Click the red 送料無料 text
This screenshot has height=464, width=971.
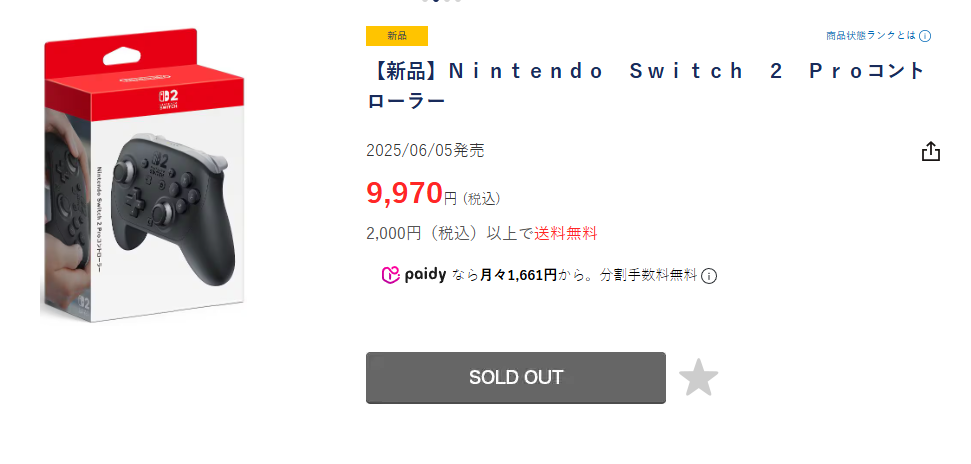[565, 233]
